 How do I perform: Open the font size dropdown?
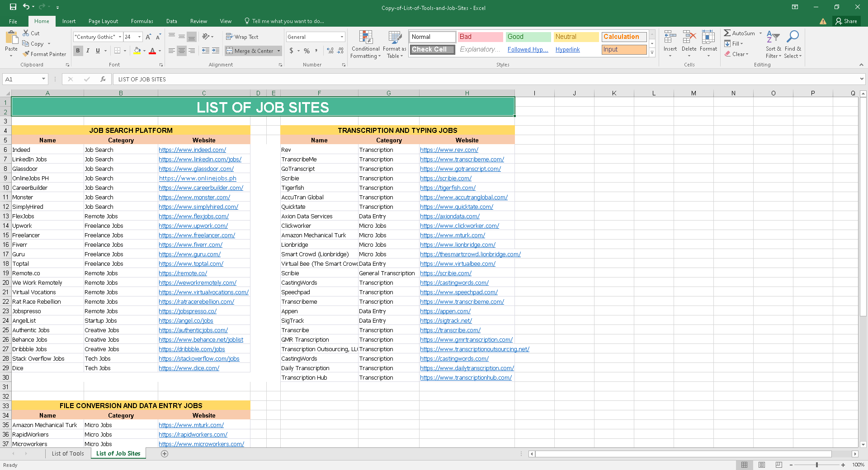pyautogui.click(x=140, y=37)
